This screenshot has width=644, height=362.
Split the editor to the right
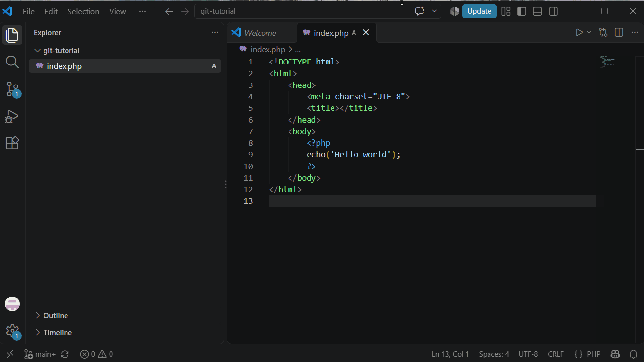point(619,33)
